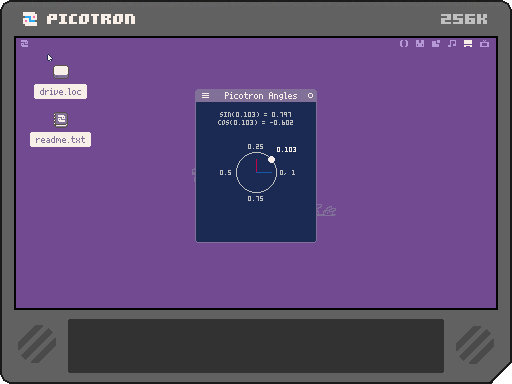
Task: Click the Picotron Angles title bar
Action: tap(256, 96)
